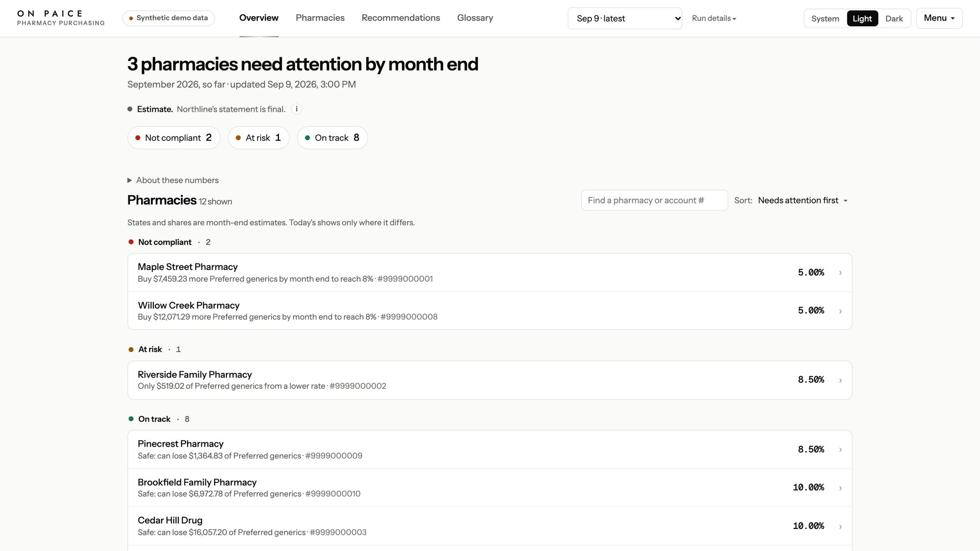This screenshot has width=980, height=551.
Task: Open the Glossary tab
Action: (x=475, y=18)
